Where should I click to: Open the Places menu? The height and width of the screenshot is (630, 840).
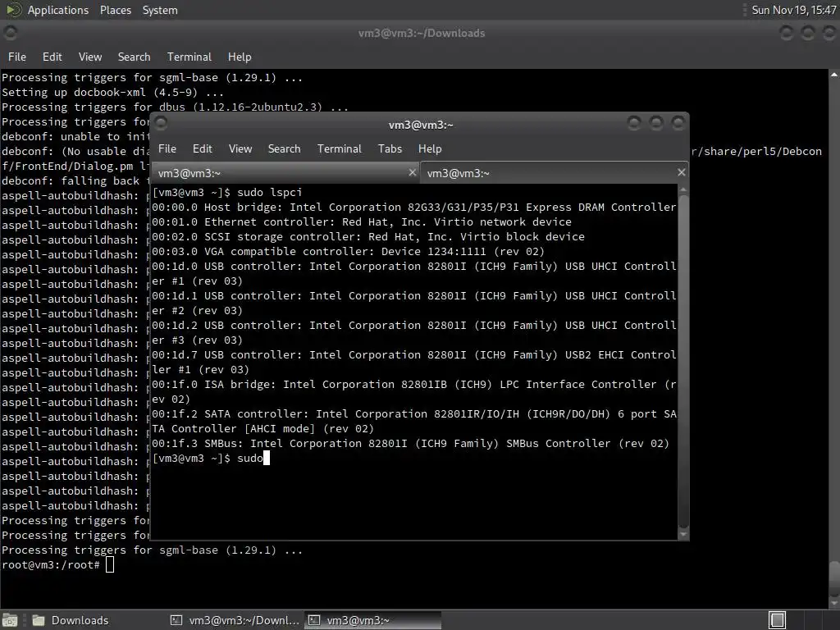tap(115, 10)
